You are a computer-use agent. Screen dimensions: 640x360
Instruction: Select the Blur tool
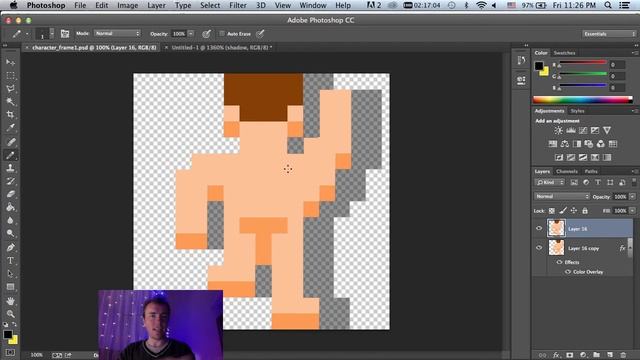pos(11,220)
